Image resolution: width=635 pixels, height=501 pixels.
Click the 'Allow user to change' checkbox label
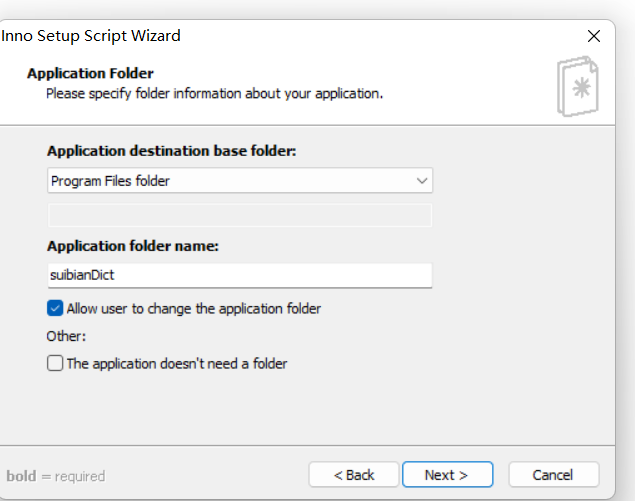coord(194,309)
